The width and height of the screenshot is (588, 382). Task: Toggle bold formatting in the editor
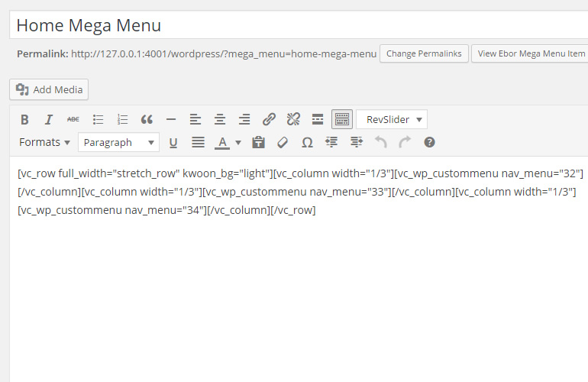(24, 120)
